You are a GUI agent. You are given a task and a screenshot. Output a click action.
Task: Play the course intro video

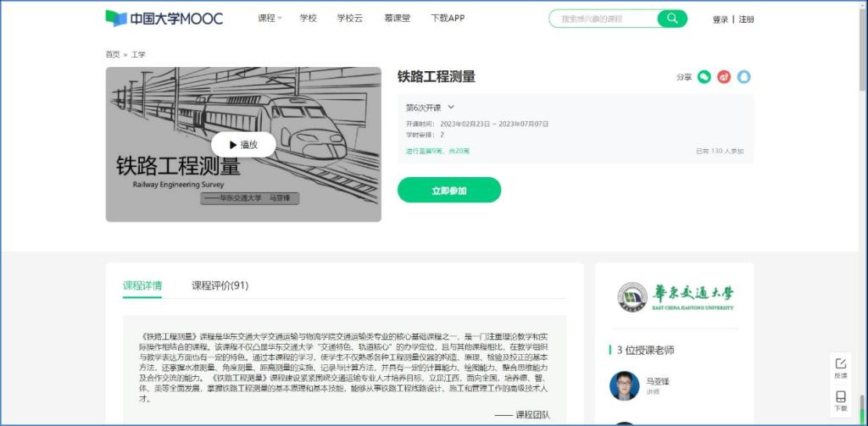243,145
